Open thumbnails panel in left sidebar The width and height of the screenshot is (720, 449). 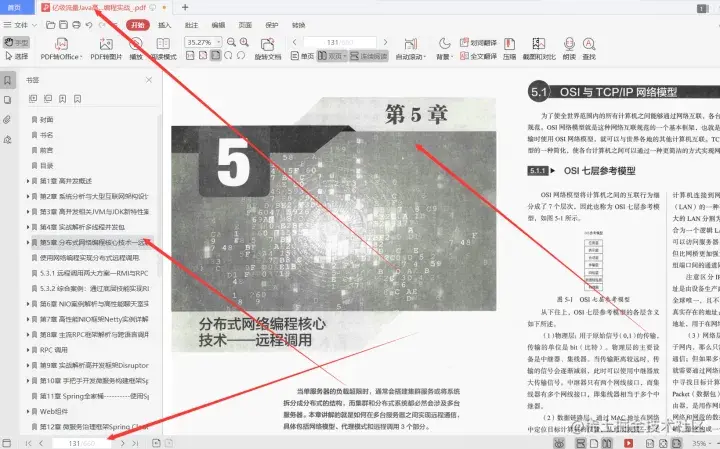(7, 100)
